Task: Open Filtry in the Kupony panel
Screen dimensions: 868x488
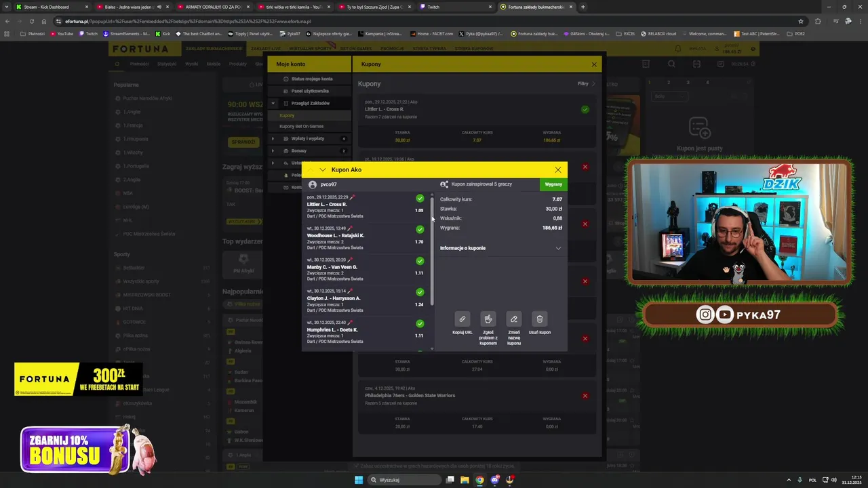Action: pos(587,83)
